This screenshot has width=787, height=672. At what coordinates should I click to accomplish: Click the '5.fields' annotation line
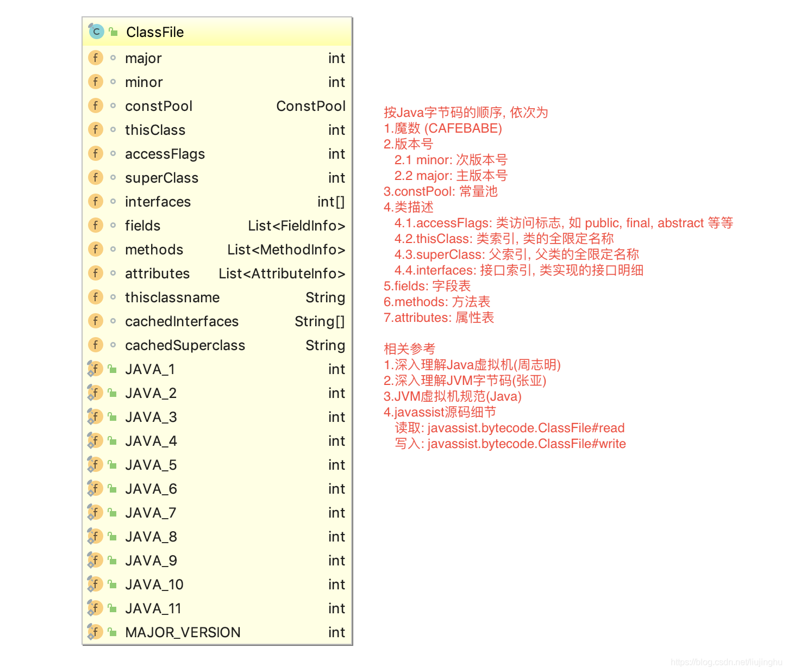tap(427, 286)
